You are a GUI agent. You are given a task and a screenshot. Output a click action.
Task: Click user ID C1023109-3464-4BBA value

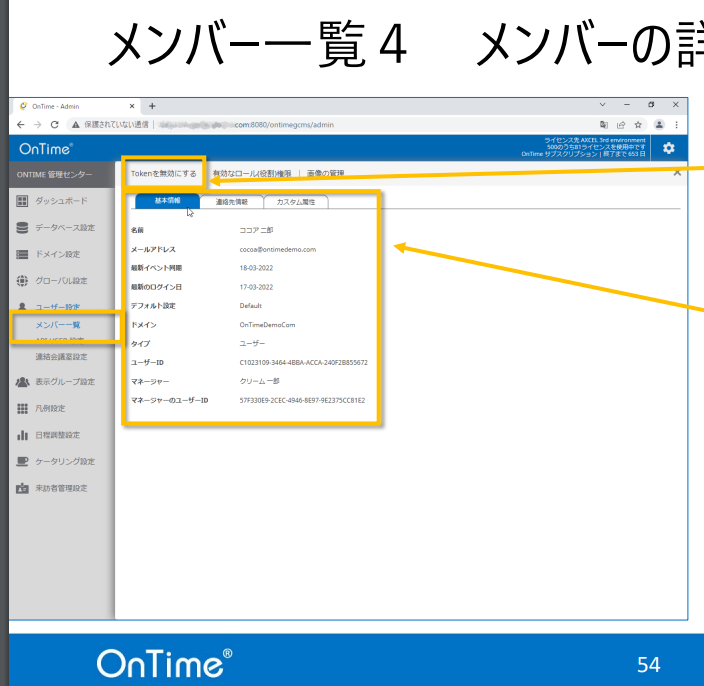coord(304,362)
